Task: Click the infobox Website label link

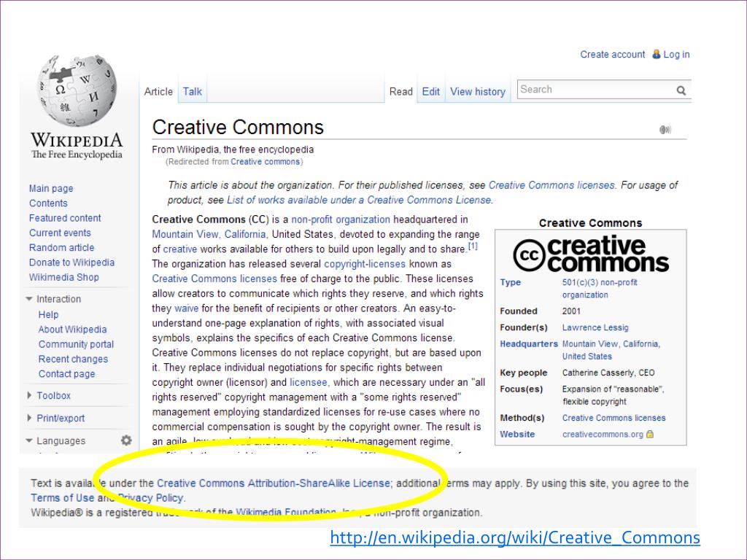Action: [517, 435]
